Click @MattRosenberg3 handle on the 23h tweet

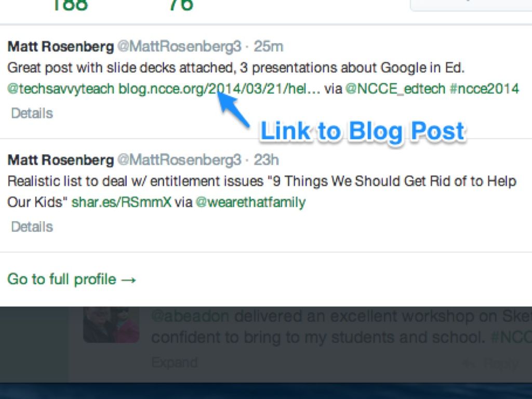(179, 159)
